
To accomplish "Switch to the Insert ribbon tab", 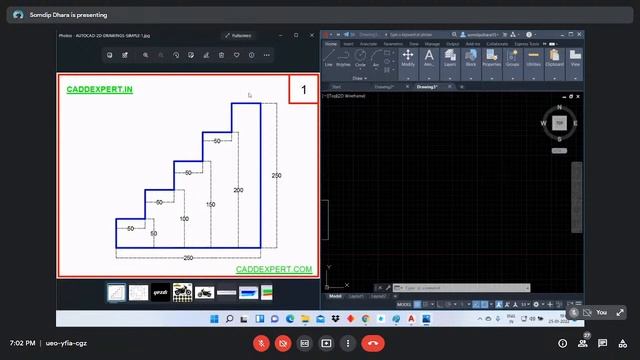I will [x=348, y=44].
